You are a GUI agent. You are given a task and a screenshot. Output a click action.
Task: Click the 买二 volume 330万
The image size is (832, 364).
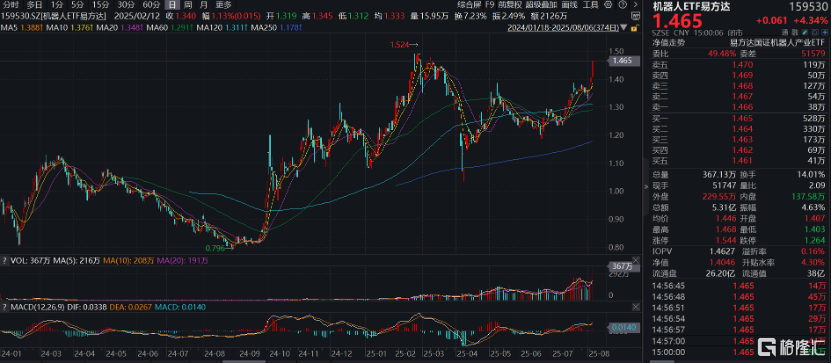coord(814,129)
